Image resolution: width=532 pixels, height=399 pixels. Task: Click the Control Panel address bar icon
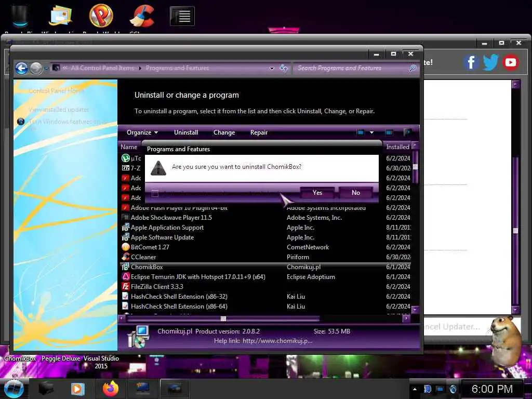56,68
